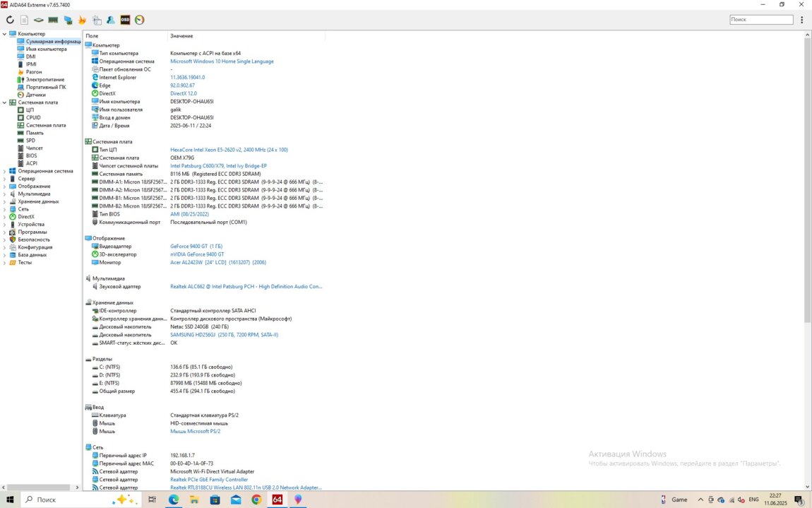Click the gauge SensorPanel toolbar icon
812x508 pixels.
point(140,20)
